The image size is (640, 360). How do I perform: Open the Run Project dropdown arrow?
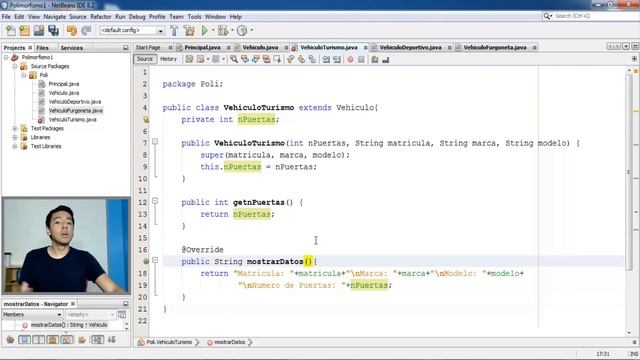click(213, 30)
